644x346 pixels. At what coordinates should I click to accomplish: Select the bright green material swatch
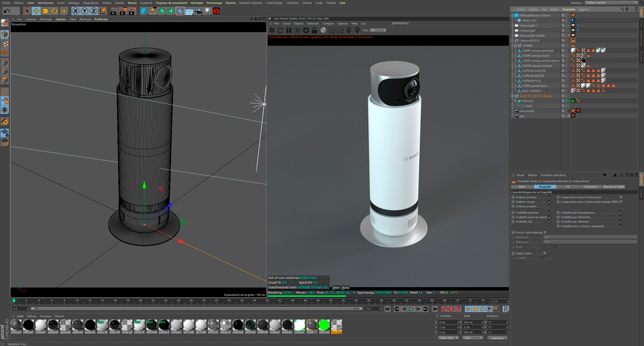coord(324,325)
